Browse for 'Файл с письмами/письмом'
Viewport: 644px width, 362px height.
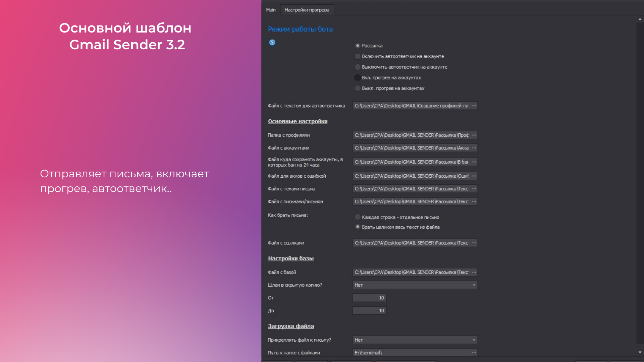pos(474,202)
